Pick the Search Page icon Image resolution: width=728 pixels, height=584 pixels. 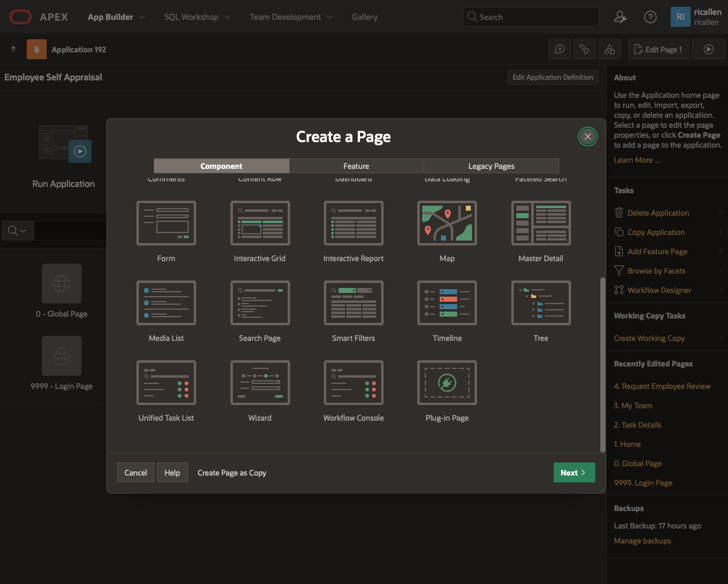click(x=260, y=303)
